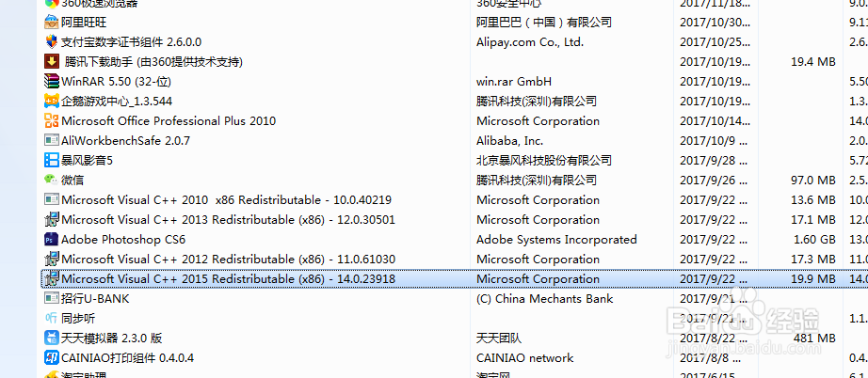Select the CAINIAO打印组件 icon

point(52,357)
